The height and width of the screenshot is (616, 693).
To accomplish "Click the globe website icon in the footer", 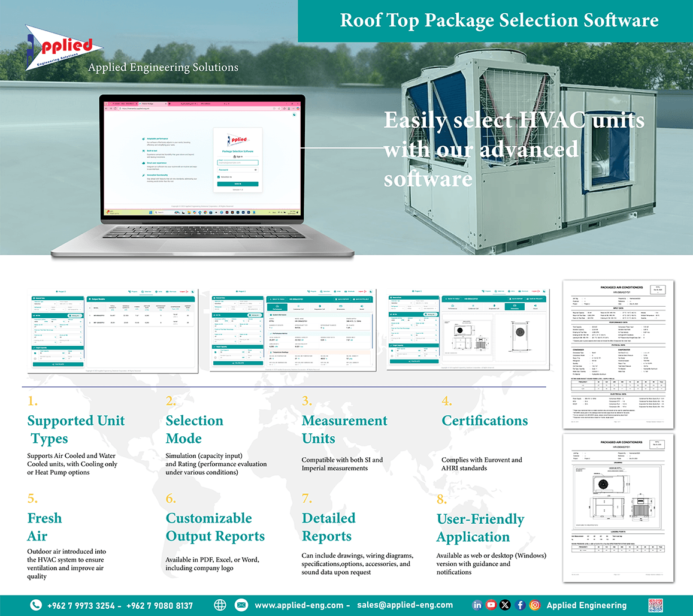I will click(x=220, y=605).
